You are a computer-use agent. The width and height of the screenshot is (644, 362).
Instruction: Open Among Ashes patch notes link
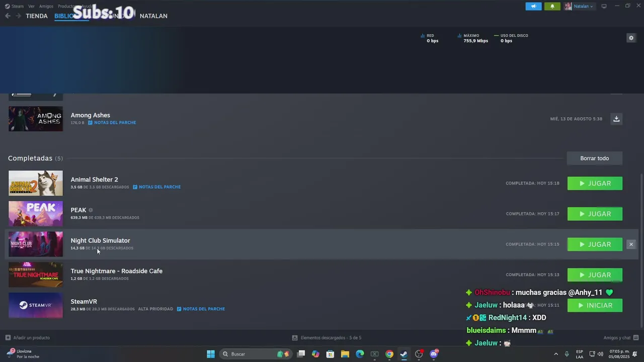point(112,123)
